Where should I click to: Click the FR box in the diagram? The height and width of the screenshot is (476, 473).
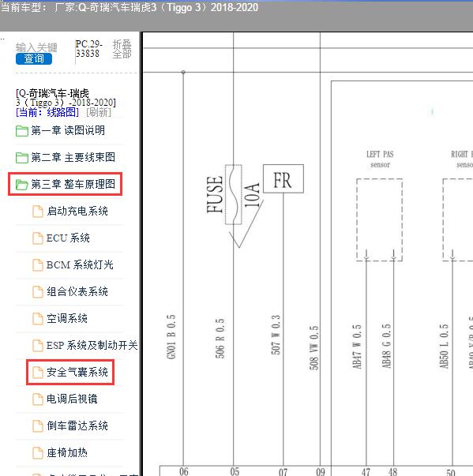click(283, 179)
